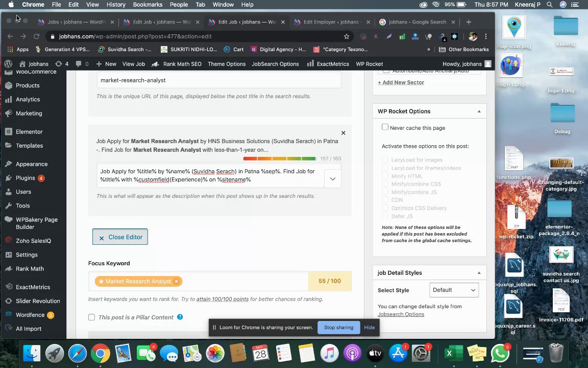588x368 pixels.
Task: Open the comments icon in admin bar
Action: coord(82,64)
